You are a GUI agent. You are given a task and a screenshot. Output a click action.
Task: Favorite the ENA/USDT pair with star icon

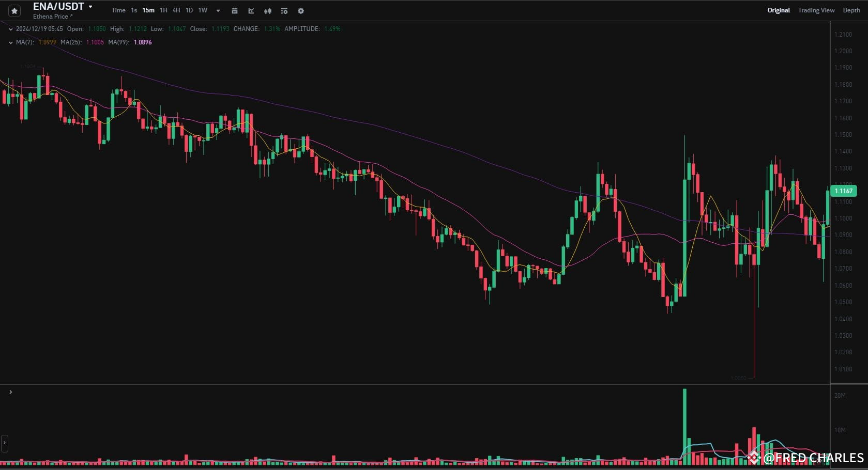[14, 10]
